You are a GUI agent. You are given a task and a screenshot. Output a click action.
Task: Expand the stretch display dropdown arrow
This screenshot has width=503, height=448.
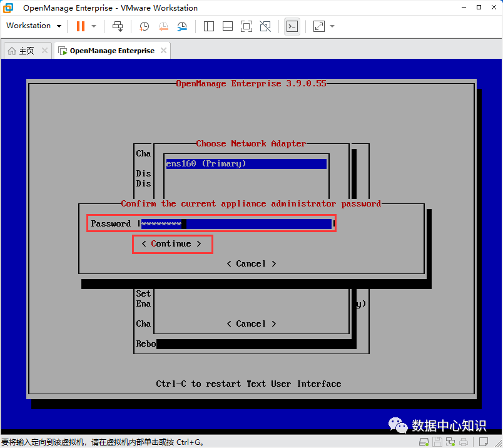click(332, 26)
